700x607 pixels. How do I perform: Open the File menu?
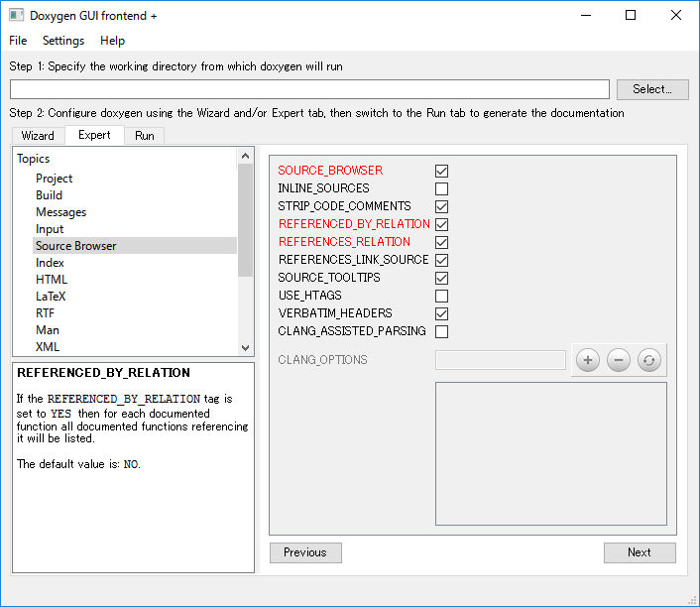pyautogui.click(x=18, y=41)
